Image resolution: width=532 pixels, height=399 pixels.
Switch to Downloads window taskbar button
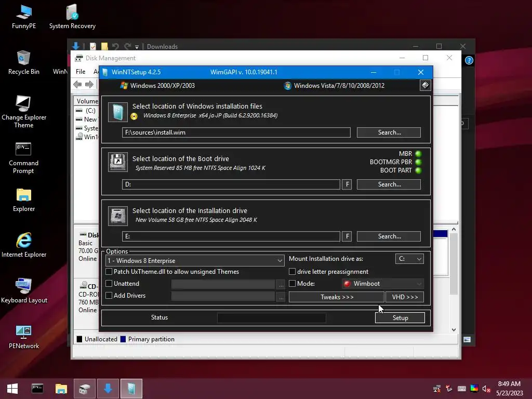(108, 389)
